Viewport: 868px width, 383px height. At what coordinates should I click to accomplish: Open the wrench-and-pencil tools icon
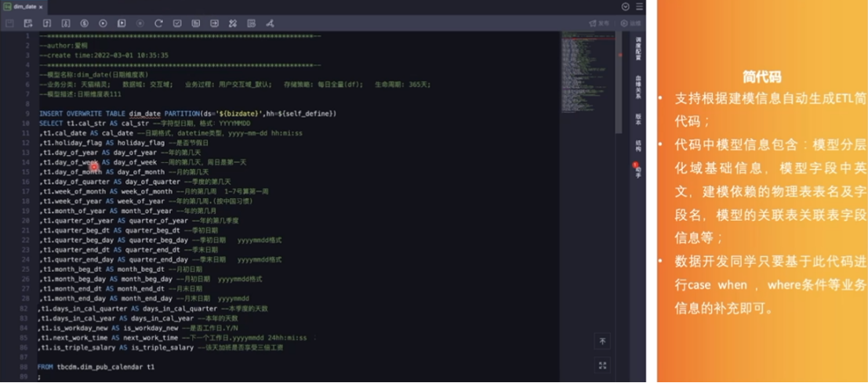coord(233,23)
